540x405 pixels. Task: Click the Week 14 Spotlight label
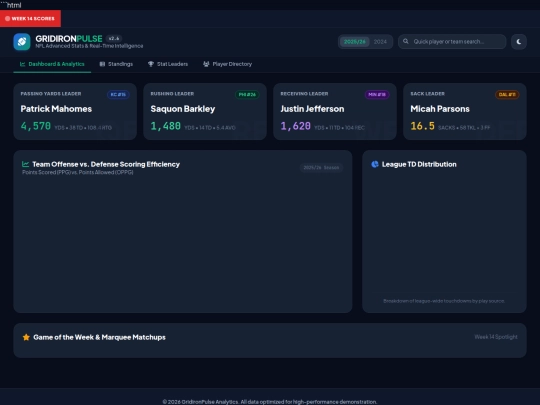pos(496,337)
